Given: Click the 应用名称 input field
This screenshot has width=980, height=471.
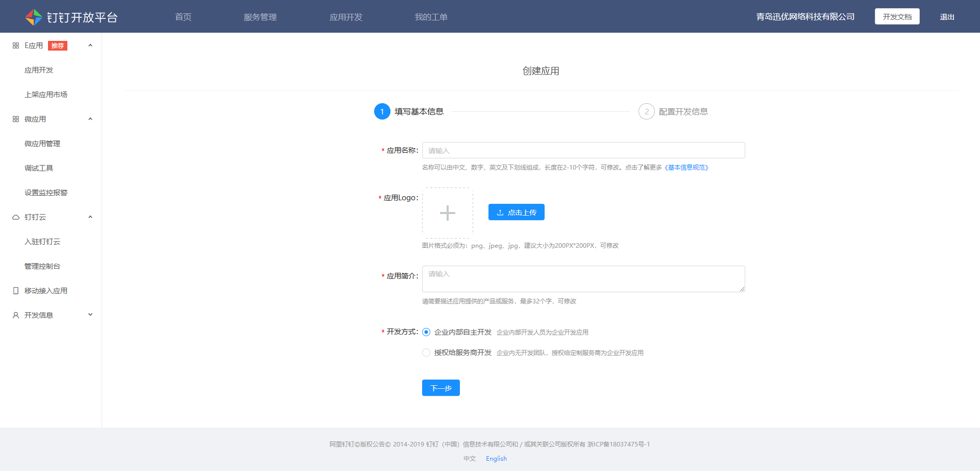Looking at the screenshot, I should (583, 150).
